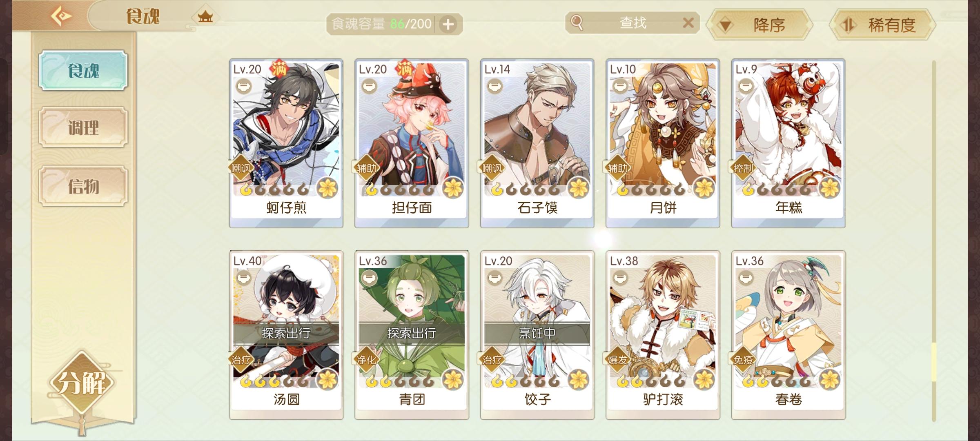Click the golden flower badge on 蚵仔煎 card
The image size is (980, 441).
point(327,188)
